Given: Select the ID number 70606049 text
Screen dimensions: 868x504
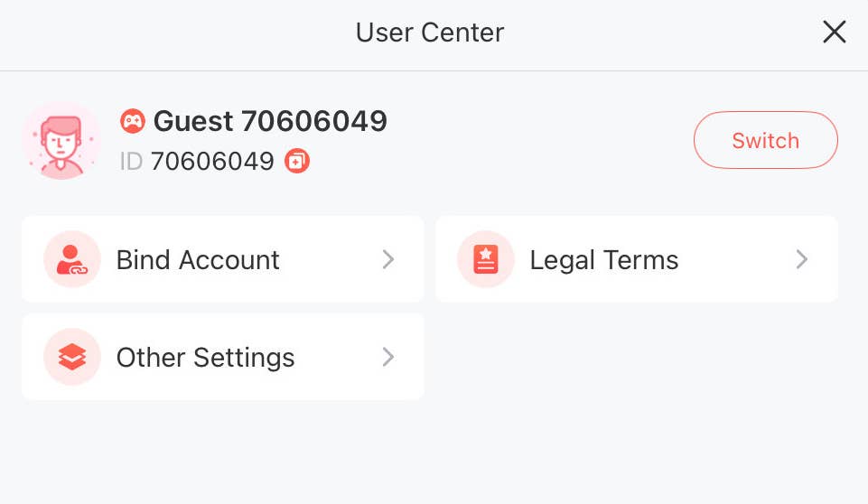Looking at the screenshot, I should coord(212,162).
